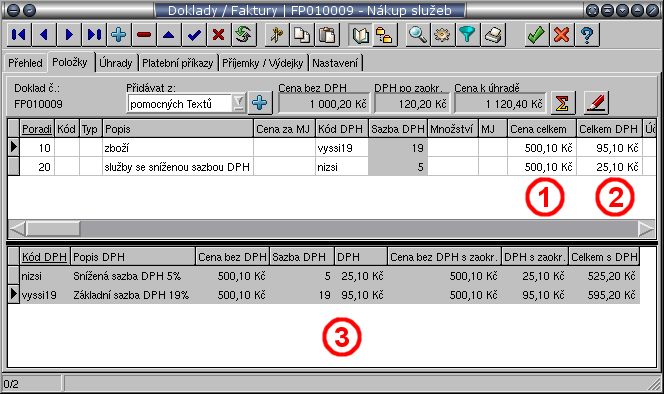This screenshot has width=664, height=394.
Task: Click the red eraser marker icon
Action: coord(596,103)
